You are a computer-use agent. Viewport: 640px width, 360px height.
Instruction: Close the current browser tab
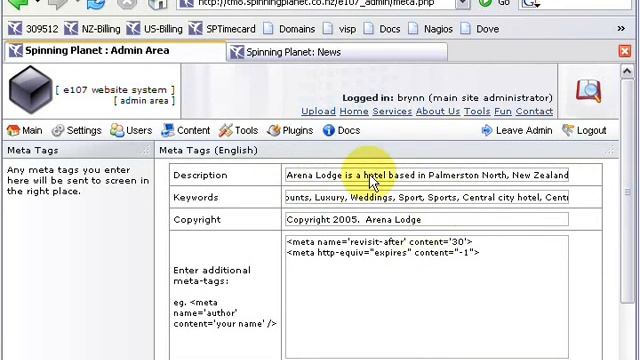pyautogui.click(x=624, y=51)
